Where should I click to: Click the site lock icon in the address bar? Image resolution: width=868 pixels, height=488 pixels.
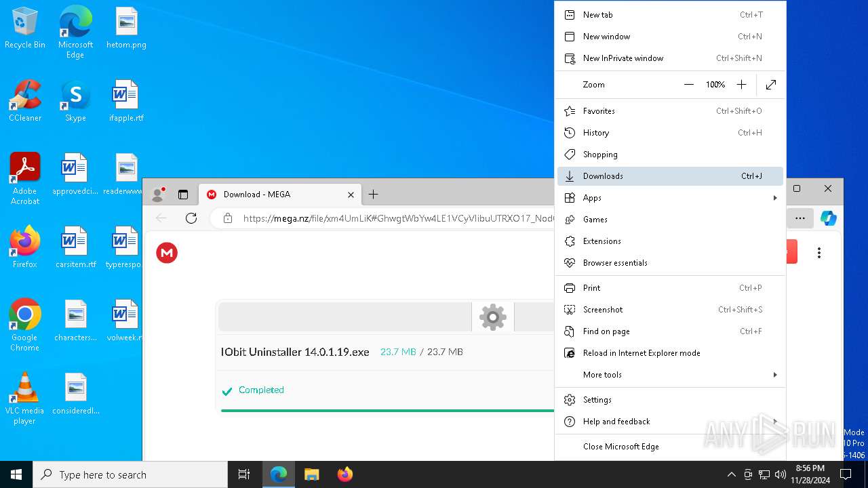(x=228, y=218)
